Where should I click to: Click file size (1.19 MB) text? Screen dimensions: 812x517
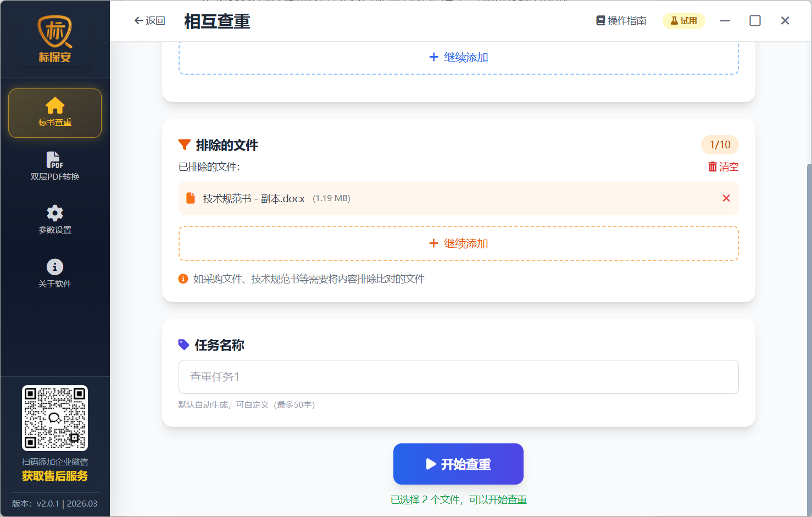click(x=331, y=198)
